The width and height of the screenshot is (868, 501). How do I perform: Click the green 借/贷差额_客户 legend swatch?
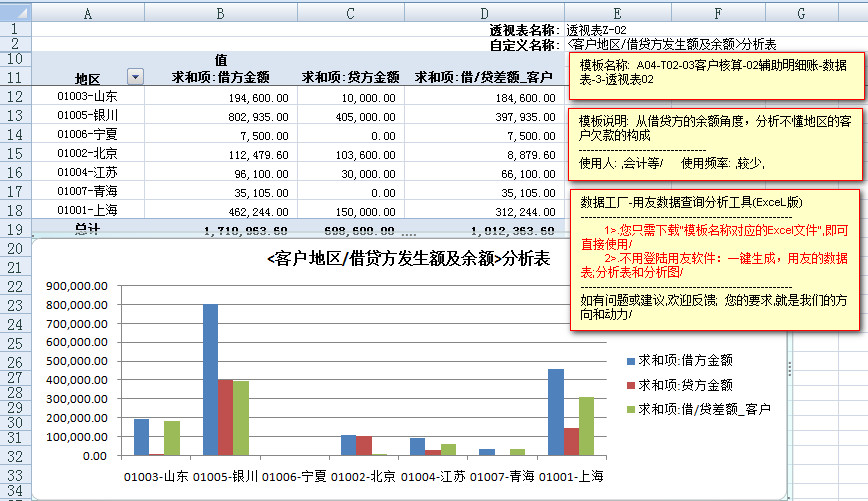coord(630,409)
